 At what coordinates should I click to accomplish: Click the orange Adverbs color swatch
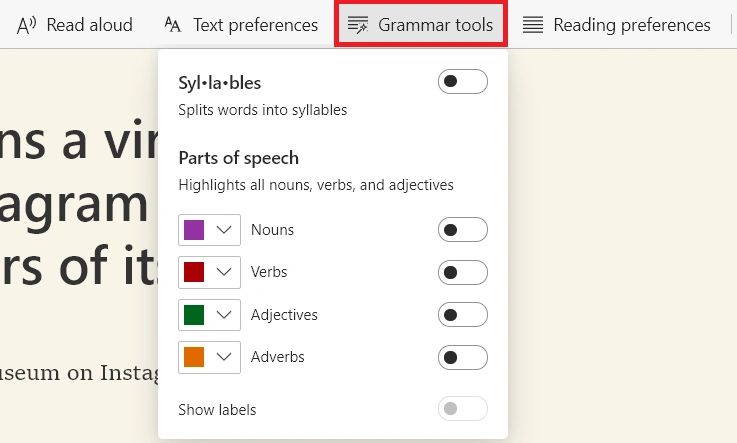(194, 357)
